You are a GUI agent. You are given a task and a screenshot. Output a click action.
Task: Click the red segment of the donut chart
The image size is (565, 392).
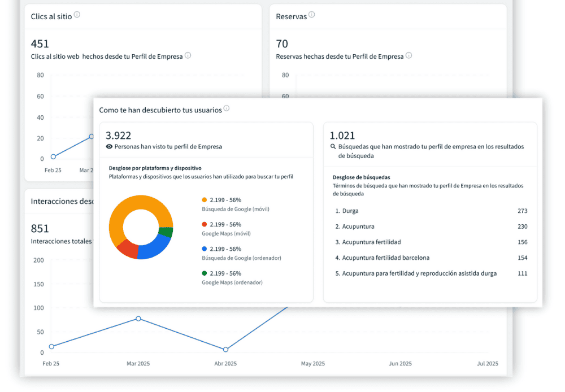(127, 249)
